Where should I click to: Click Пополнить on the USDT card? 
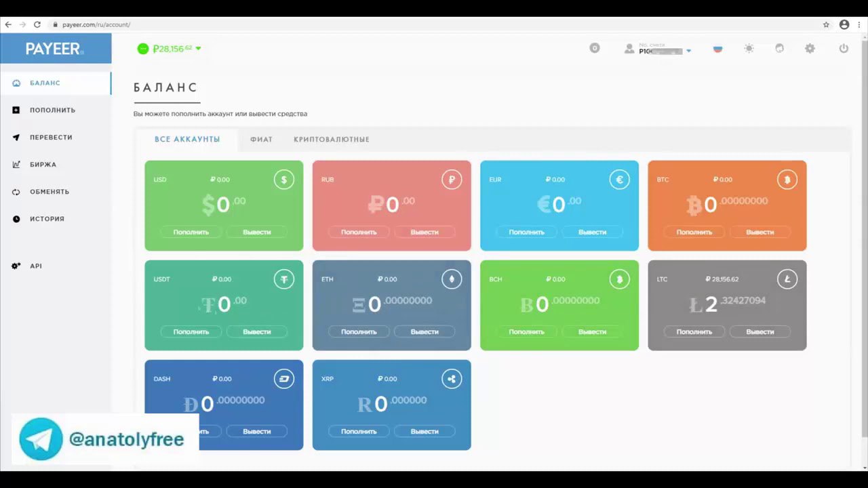191,331
